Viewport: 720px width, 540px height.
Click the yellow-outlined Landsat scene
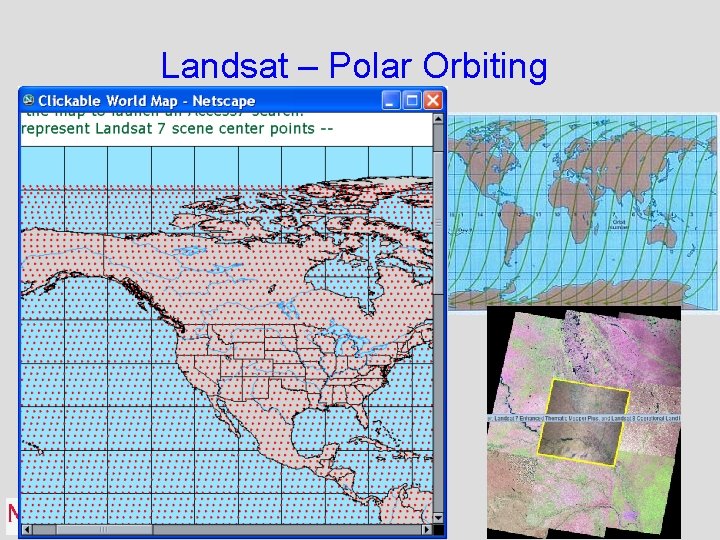pos(583,422)
